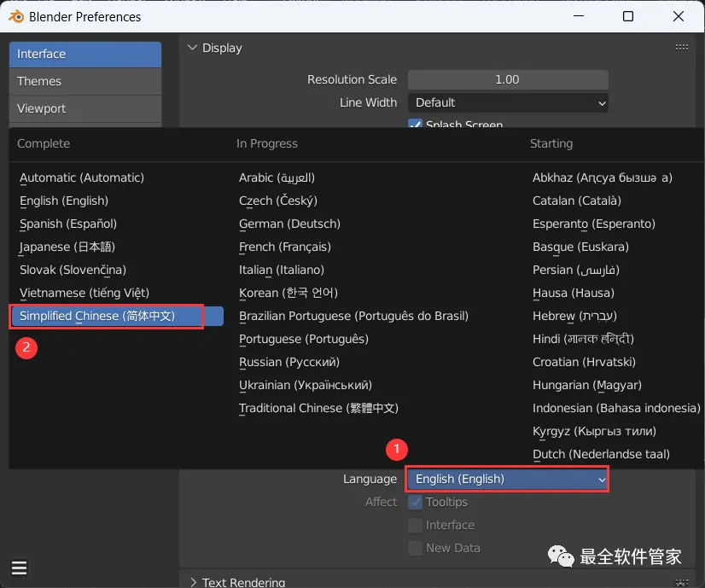Click the Display panel grip dots icon
705x588 pixels.
(x=682, y=47)
